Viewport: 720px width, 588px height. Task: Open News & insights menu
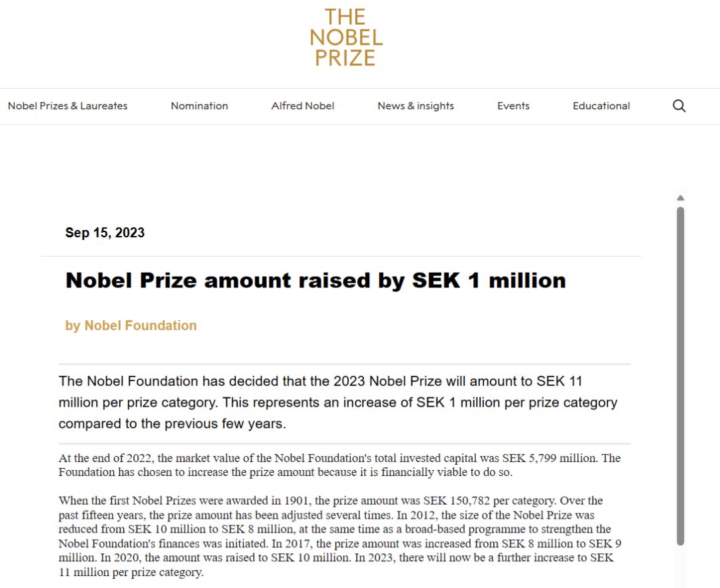click(x=415, y=106)
